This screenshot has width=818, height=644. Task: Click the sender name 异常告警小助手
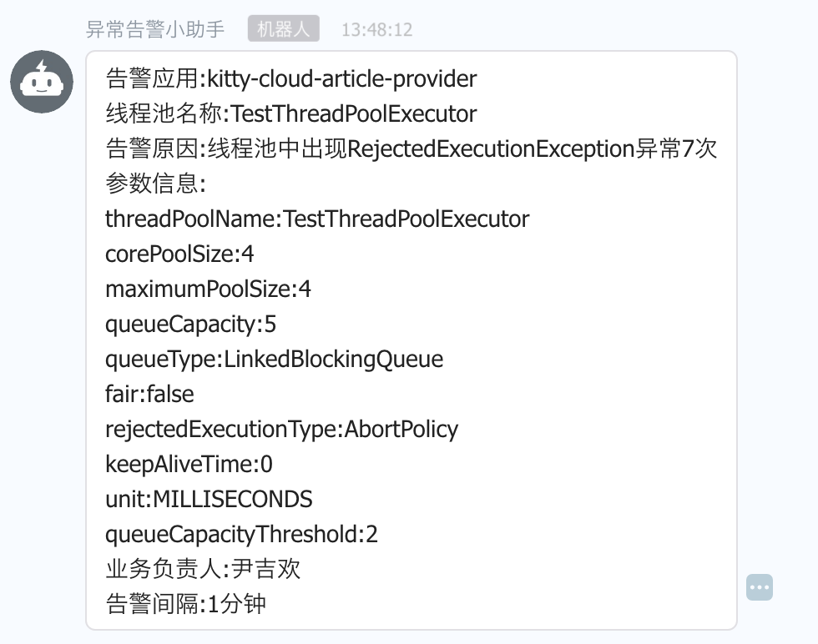pyautogui.click(x=156, y=30)
